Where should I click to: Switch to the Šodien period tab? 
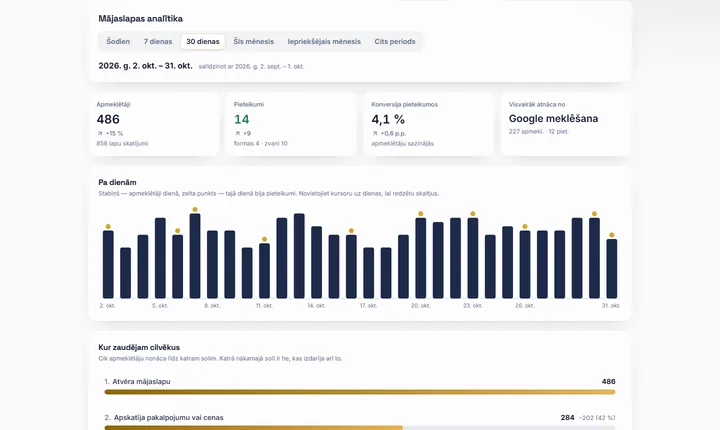point(118,41)
